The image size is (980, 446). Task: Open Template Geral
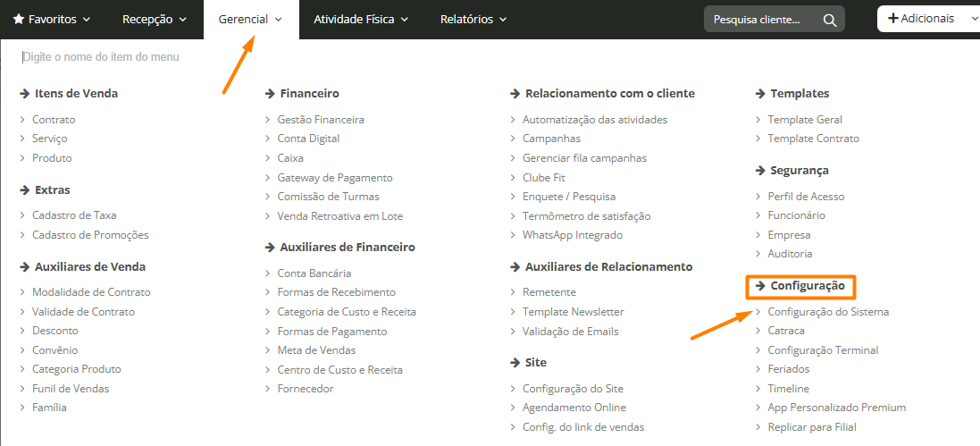[805, 120]
